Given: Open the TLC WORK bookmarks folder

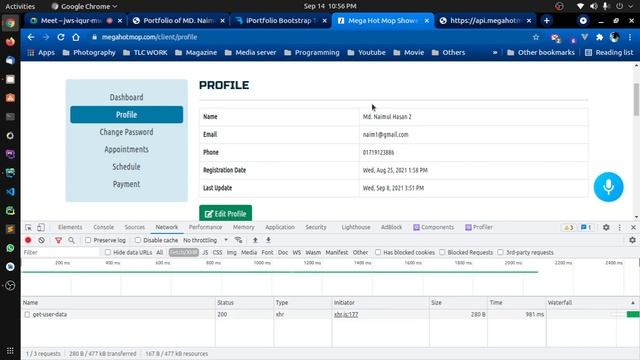Looking at the screenshot, I should pyautogui.click(x=145, y=52).
